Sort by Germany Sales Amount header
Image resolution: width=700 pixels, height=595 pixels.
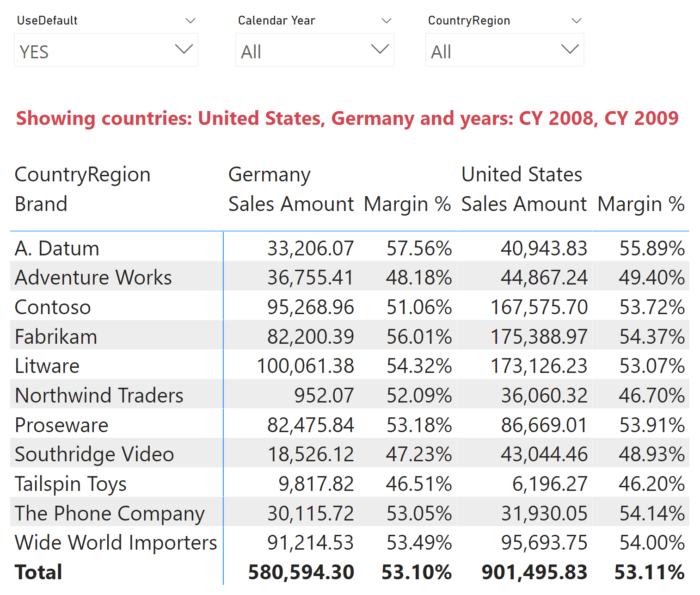point(291,204)
